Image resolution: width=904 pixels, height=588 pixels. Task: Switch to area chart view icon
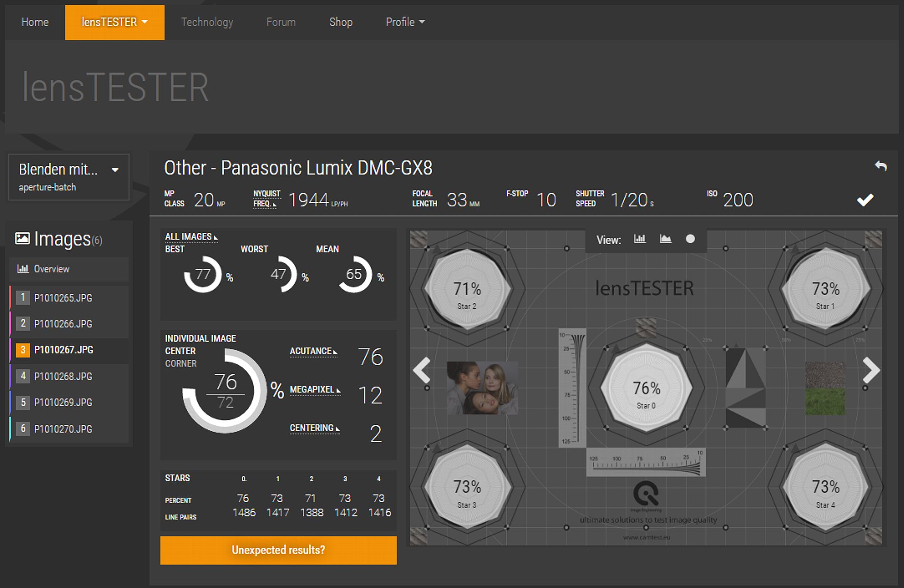(665, 239)
